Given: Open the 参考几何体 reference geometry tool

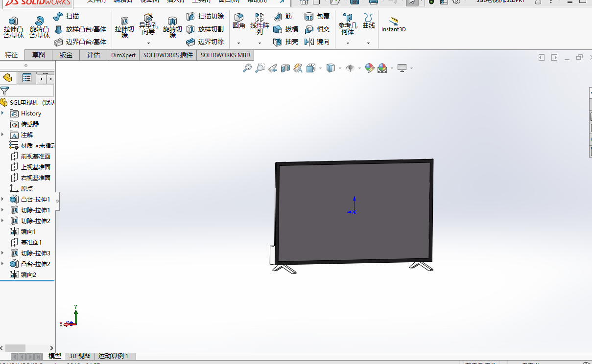Looking at the screenshot, I should pyautogui.click(x=348, y=24).
